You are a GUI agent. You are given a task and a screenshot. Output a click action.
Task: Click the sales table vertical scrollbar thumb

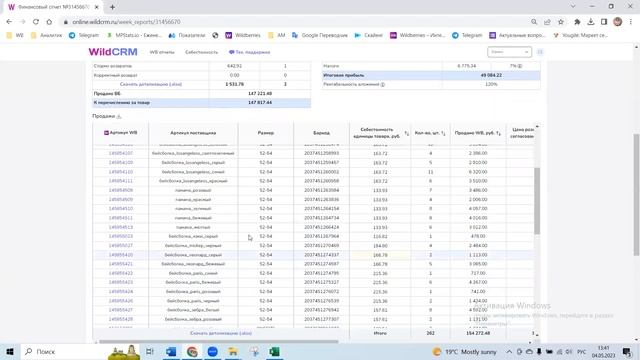[x=537, y=200]
